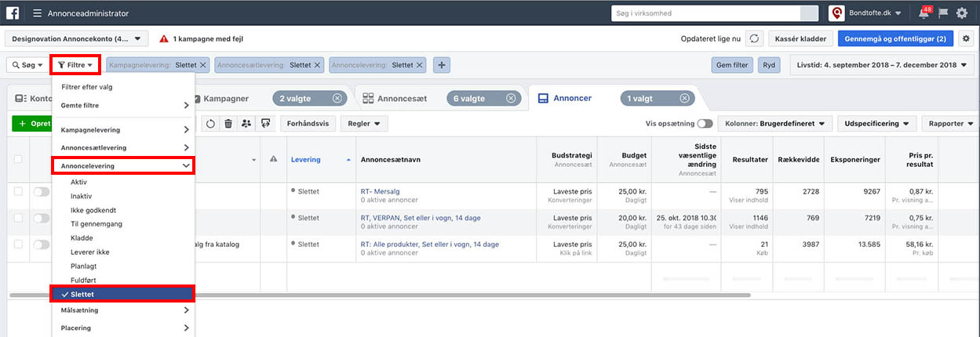
Task: Click the Gennemgå og offentliggør button
Action: pyautogui.click(x=895, y=38)
